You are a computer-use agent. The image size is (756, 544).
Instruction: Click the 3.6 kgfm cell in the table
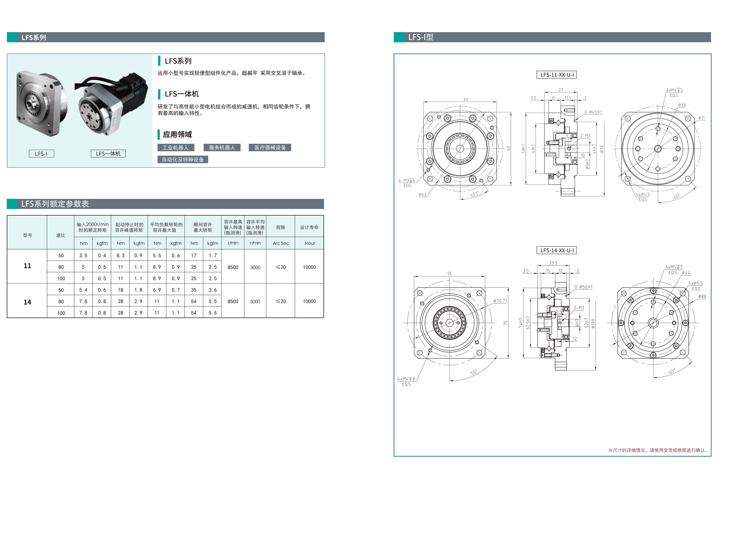pyautogui.click(x=213, y=290)
